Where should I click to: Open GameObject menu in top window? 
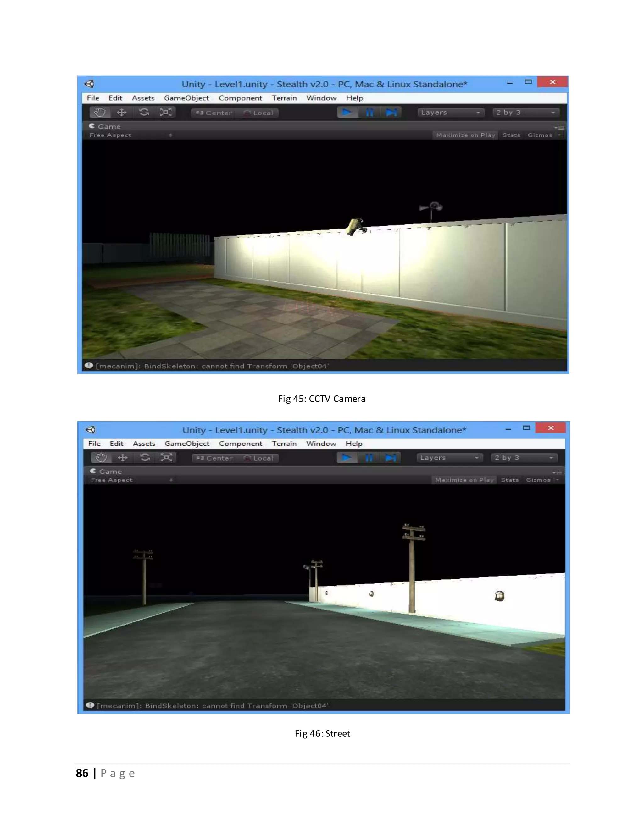(186, 98)
